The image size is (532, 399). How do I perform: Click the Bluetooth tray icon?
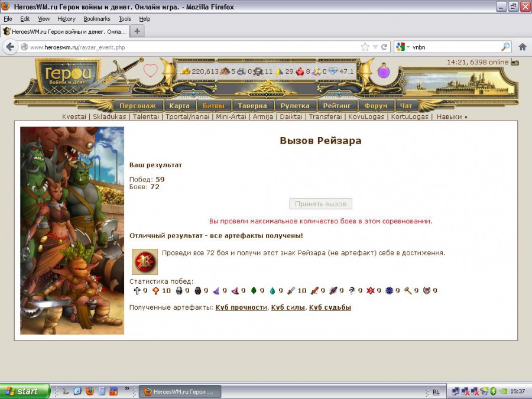pos(493,391)
